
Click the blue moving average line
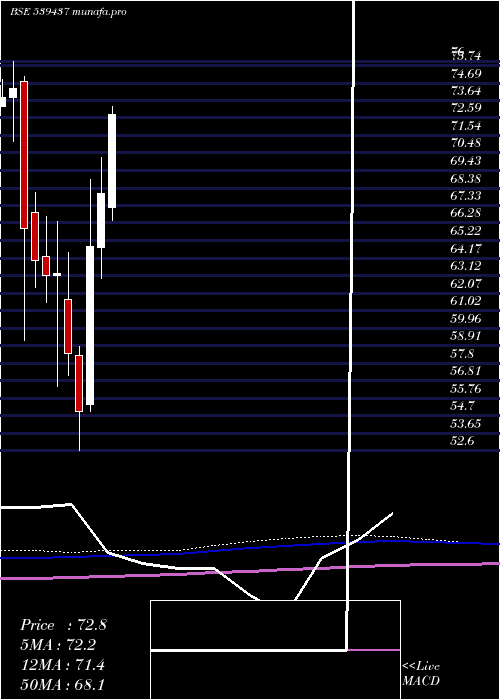[x=250, y=549]
